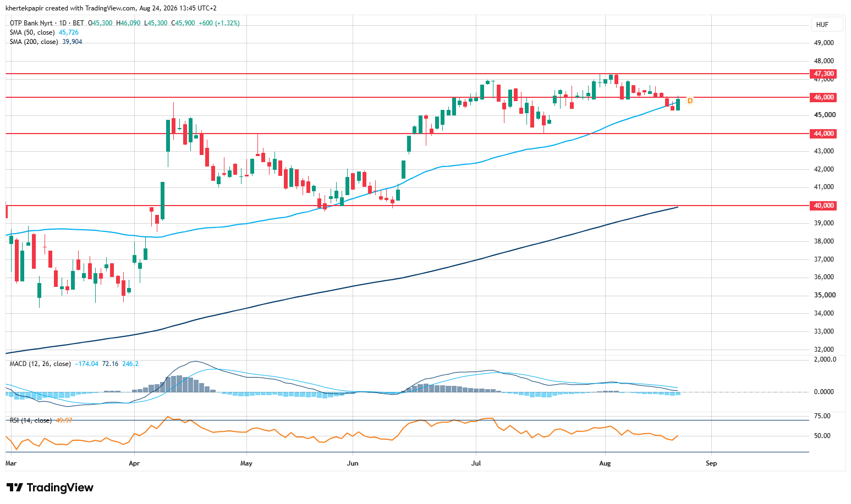Click the 75.00 RSI axis label
Screen dimensions: 851x504
coord(822,416)
